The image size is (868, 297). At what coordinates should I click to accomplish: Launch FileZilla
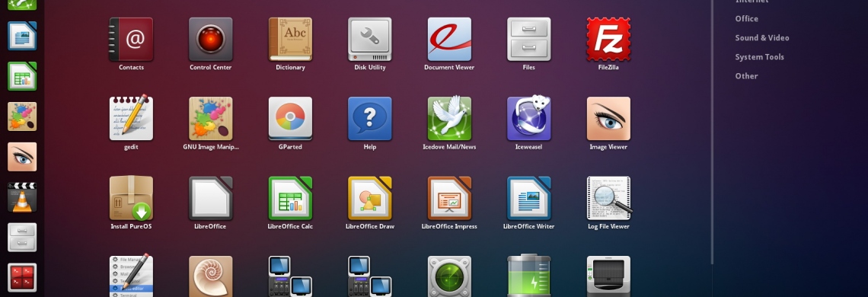pos(608,40)
